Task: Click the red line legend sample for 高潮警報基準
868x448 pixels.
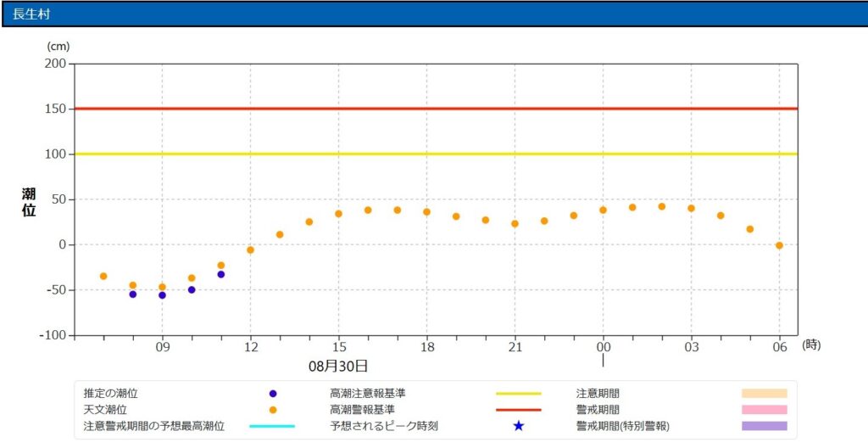Action: (518, 410)
